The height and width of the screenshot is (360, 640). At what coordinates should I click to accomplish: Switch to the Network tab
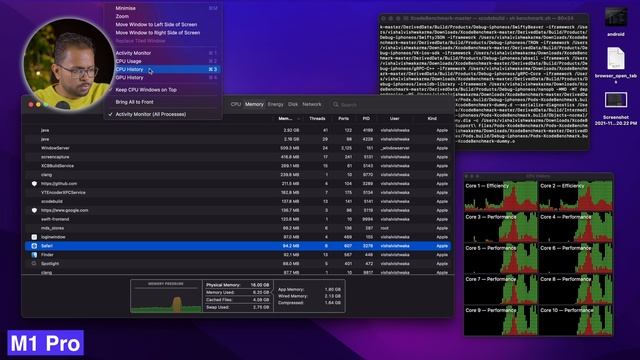point(311,104)
